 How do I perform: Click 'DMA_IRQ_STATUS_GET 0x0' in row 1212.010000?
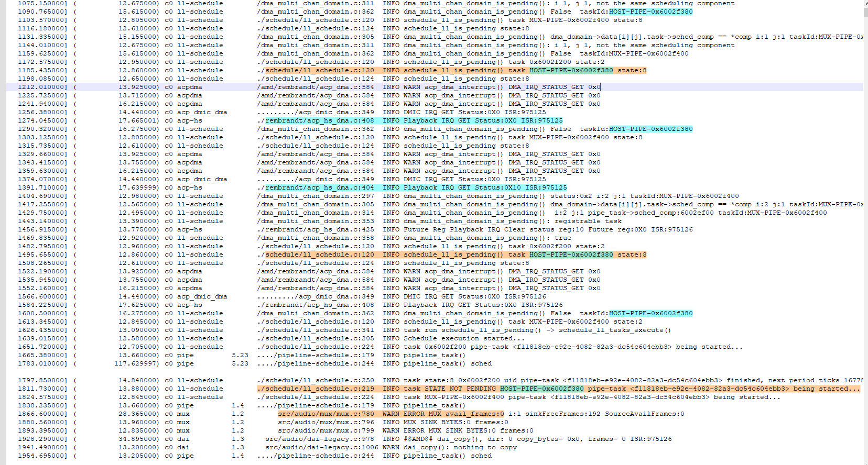click(x=554, y=87)
